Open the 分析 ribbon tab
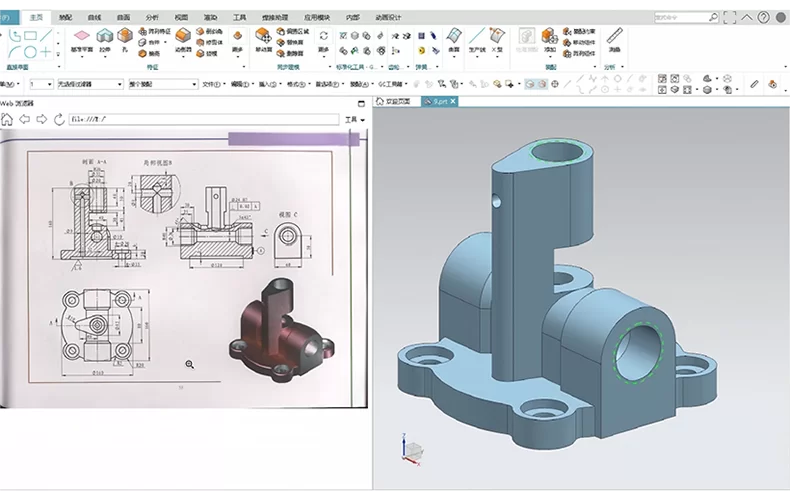 pyautogui.click(x=152, y=17)
